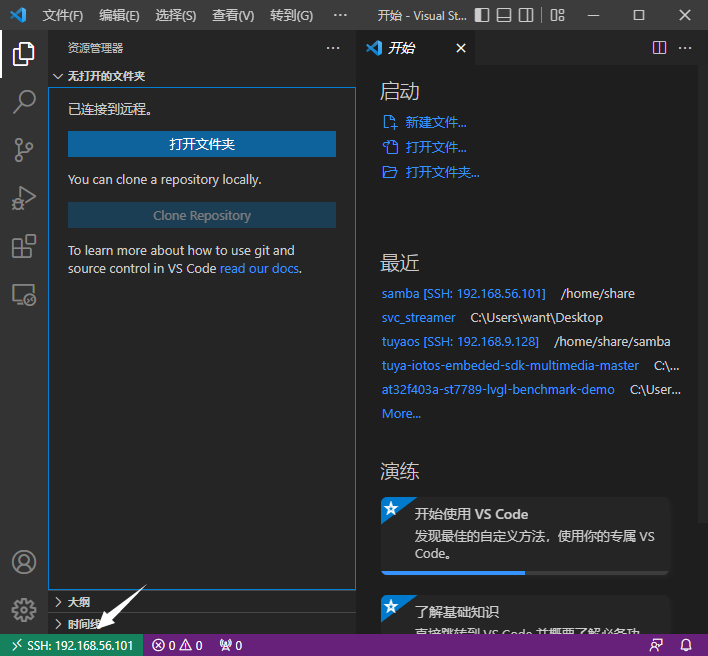Toggle bottom panel layout icon
The image size is (708, 656).
[x=503, y=15]
